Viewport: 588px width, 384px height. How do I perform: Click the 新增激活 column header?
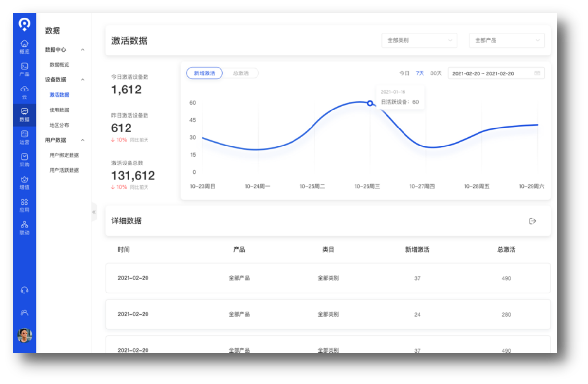417,250
